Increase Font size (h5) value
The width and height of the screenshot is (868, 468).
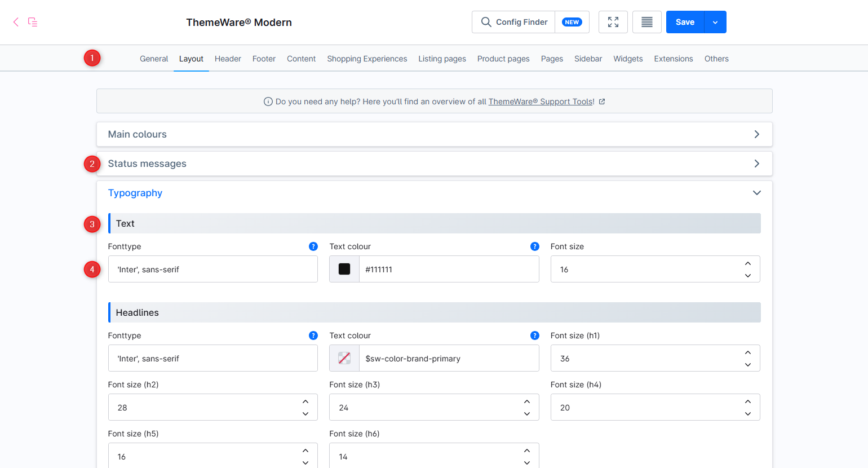point(305,451)
